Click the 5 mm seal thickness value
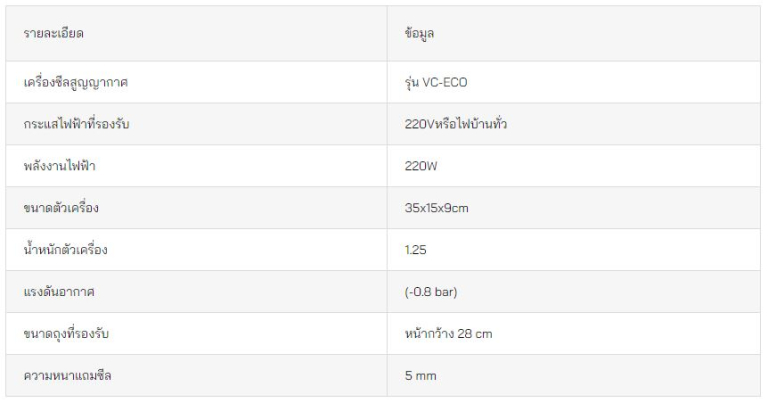The width and height of the screenshot is (768, 403). click(x=420, y=376)
